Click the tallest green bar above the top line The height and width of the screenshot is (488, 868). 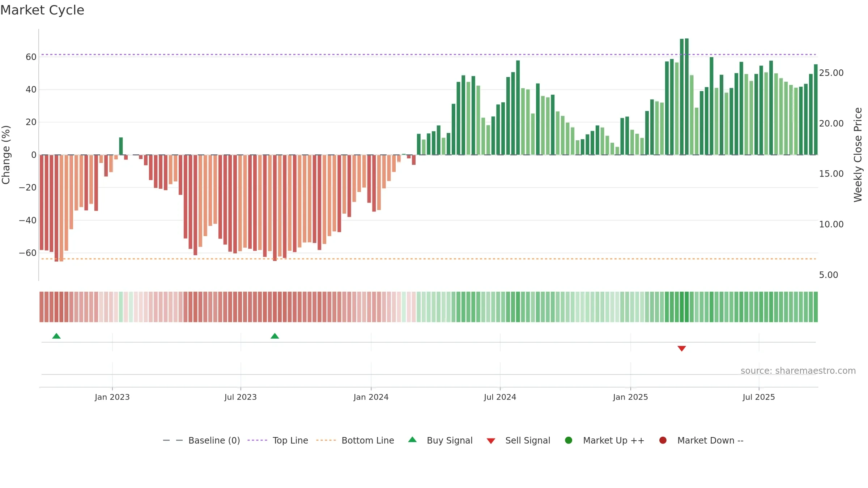pos(687,97)
